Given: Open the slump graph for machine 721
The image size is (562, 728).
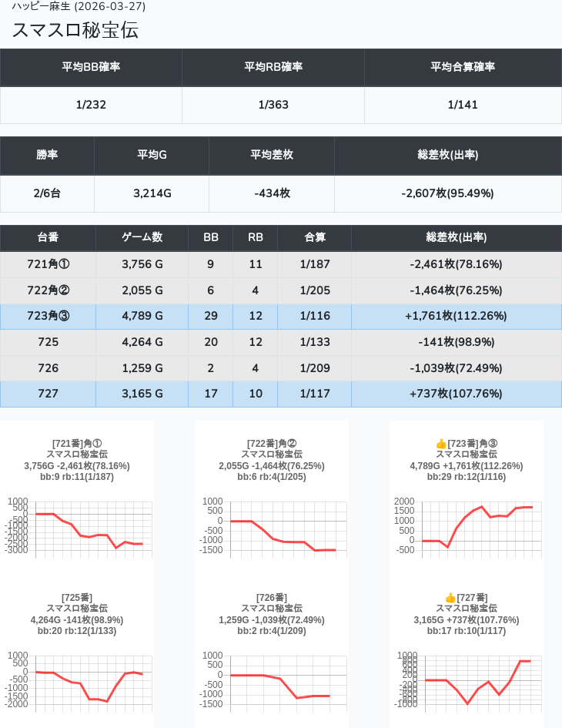Looking at the screenshot, I should click(77, 526).
